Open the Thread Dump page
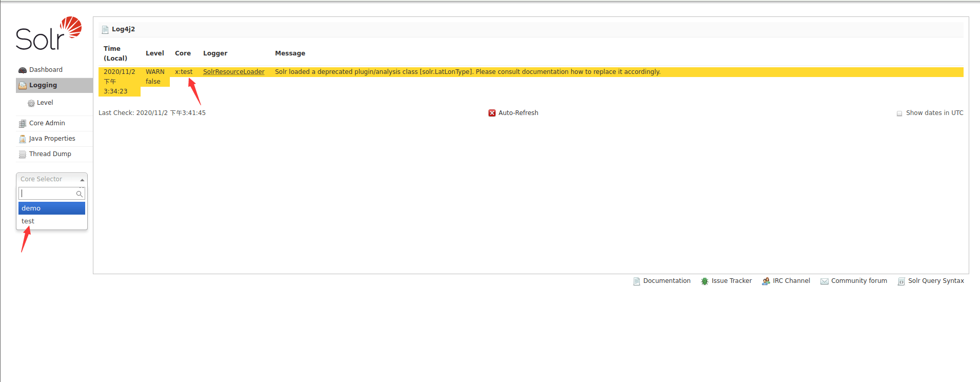Viewport: 980px width, 382px height. pyautogui.click(x=50, y=154)
